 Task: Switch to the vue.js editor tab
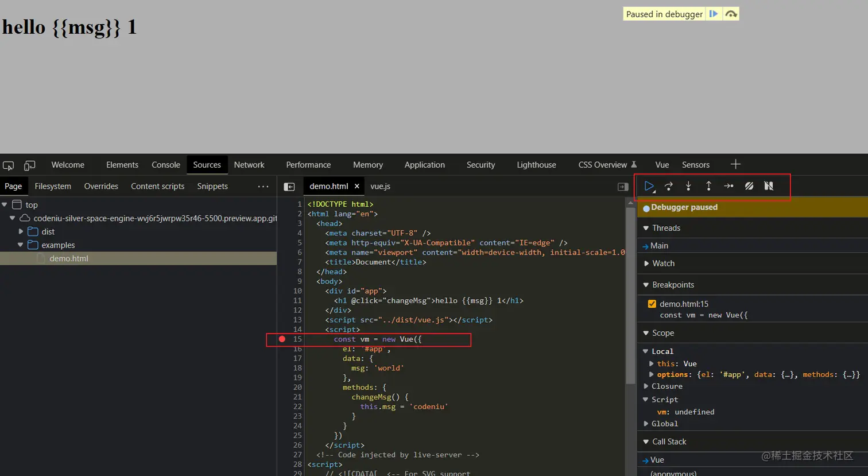380,186
